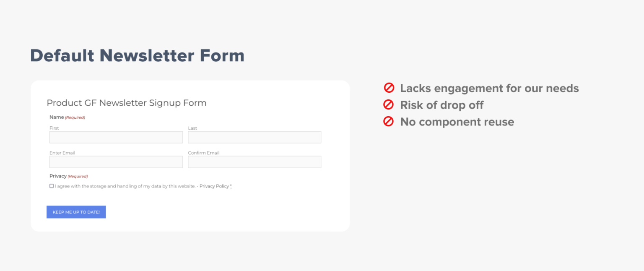Click the prohibition icon beside "Risk of drop off"
The height and width of the screenshot is (271, 644).
[x=389, y=105]
